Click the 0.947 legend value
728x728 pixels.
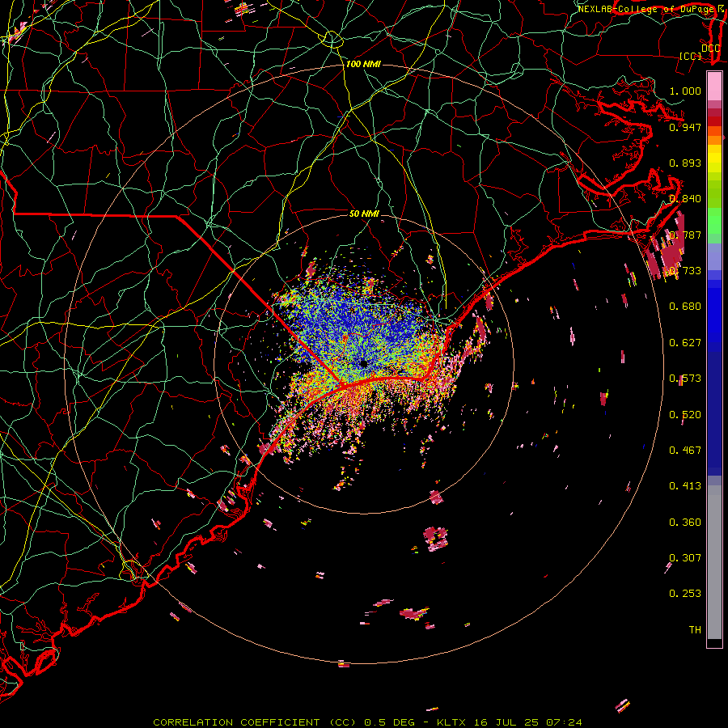[685, 127]
